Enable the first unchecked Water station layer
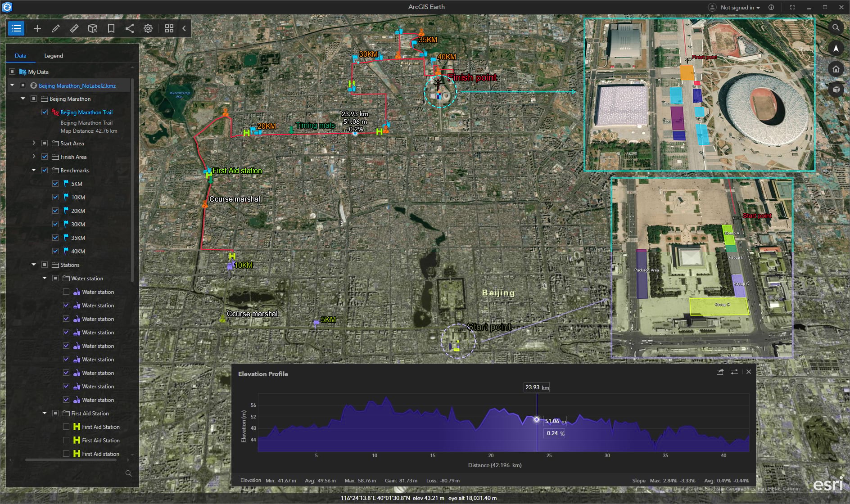850x504 pixels. coord(66,292)
